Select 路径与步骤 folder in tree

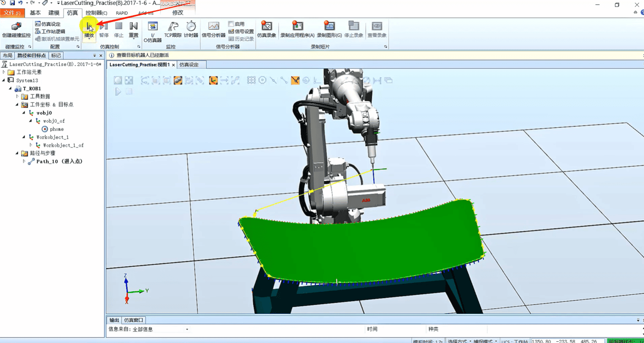pyautogui.click(x=42, y=153)
